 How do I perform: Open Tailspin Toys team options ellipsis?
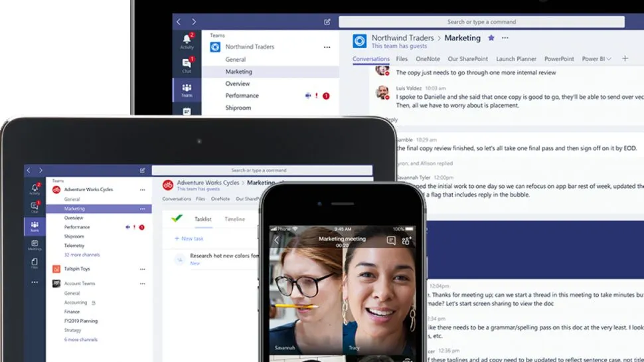point(143,269)
